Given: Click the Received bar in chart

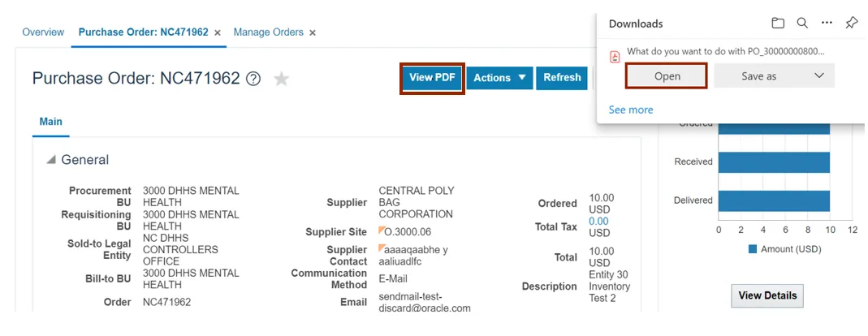Looking at the screenshot, I should (x=773, y=162).
